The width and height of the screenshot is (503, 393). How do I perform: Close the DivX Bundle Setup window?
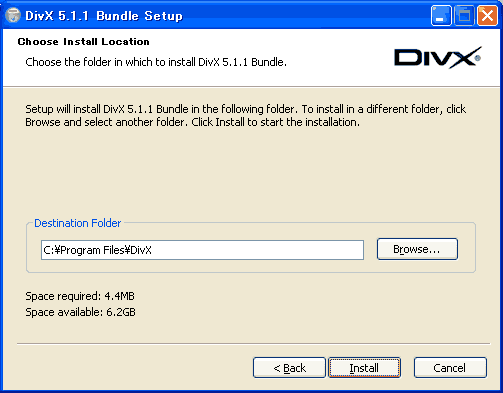click(487, 15)
